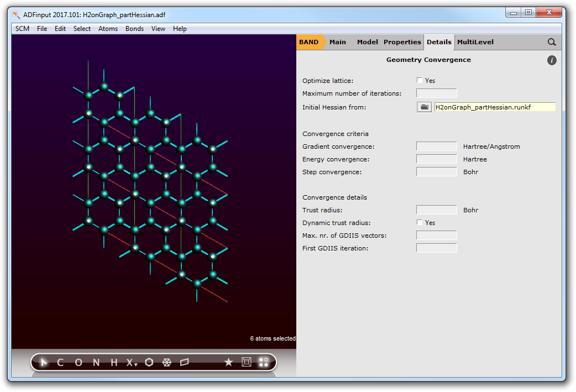Choose the Hydrogen (H) atom tool
576x392 pixels.
pos(114,363)
